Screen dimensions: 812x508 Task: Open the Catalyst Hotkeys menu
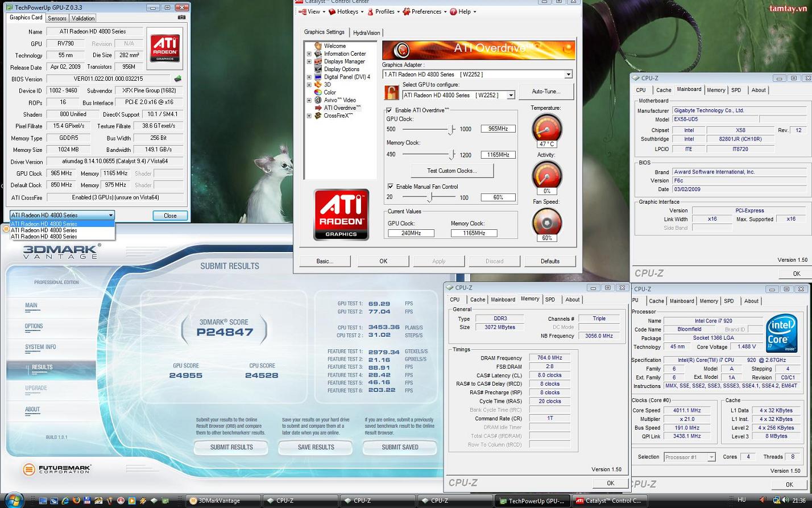point(346,11)
